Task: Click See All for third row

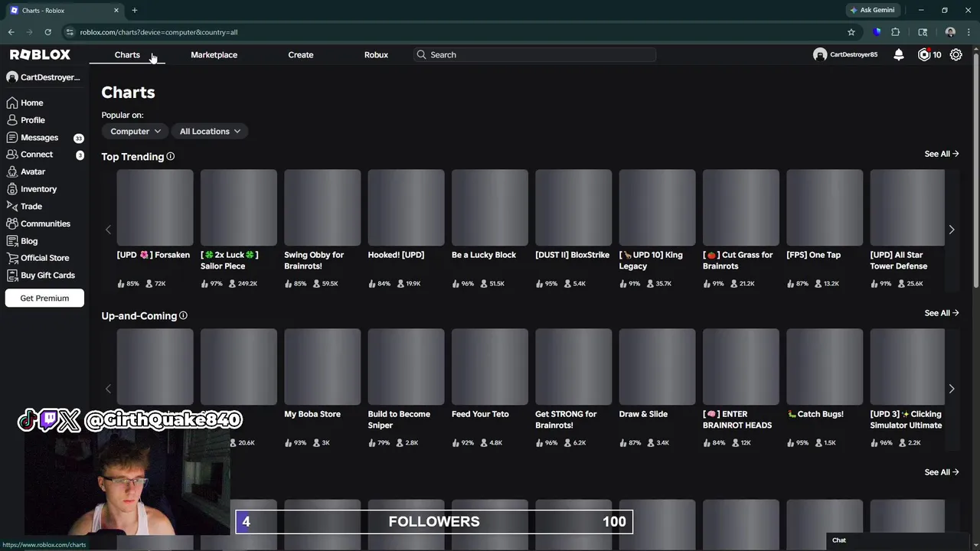Action: click(941, 472)
